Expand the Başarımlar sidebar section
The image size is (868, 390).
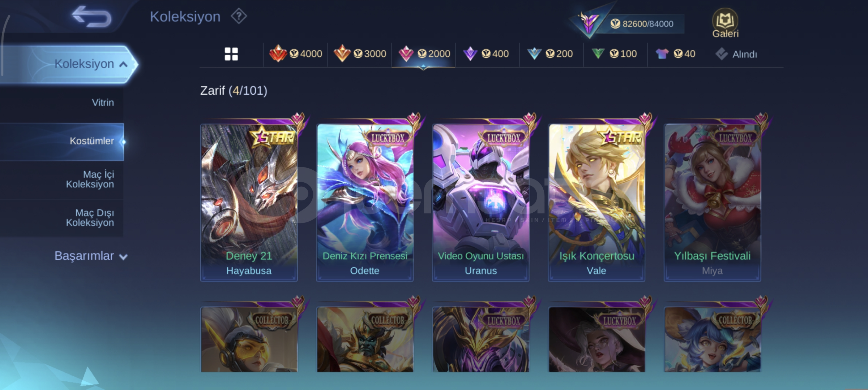pos(91,256)
